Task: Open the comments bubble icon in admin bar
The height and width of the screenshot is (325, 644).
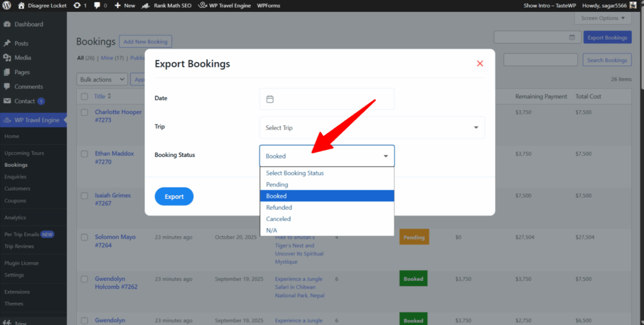Action: (x=98, y=5)
